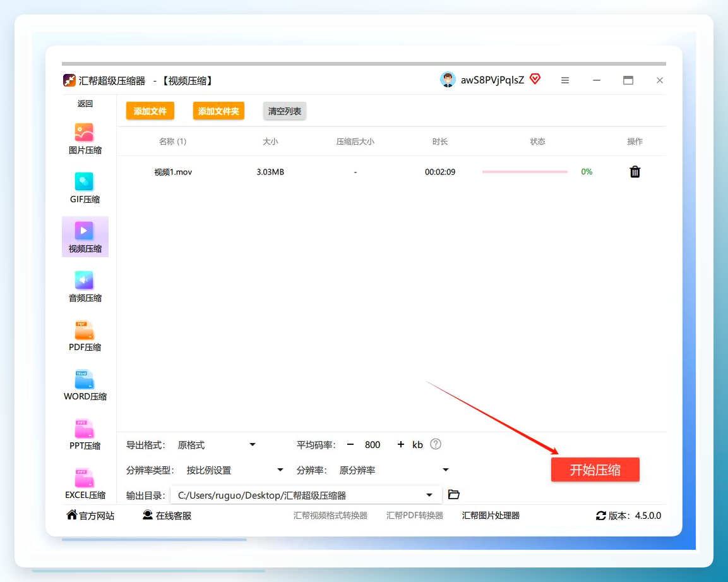Start compression with 开始压缩 button
728x582 pixels.
click(x=595, y=470)
